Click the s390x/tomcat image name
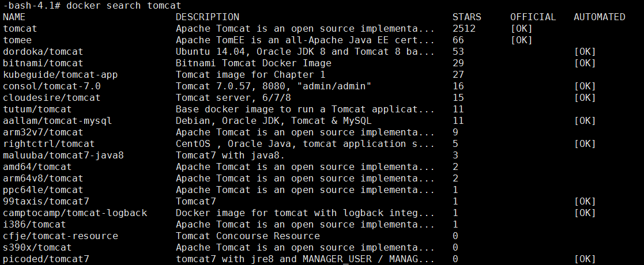Image resolution: width=644 pixels, height=265 pixels. point(37,247)
